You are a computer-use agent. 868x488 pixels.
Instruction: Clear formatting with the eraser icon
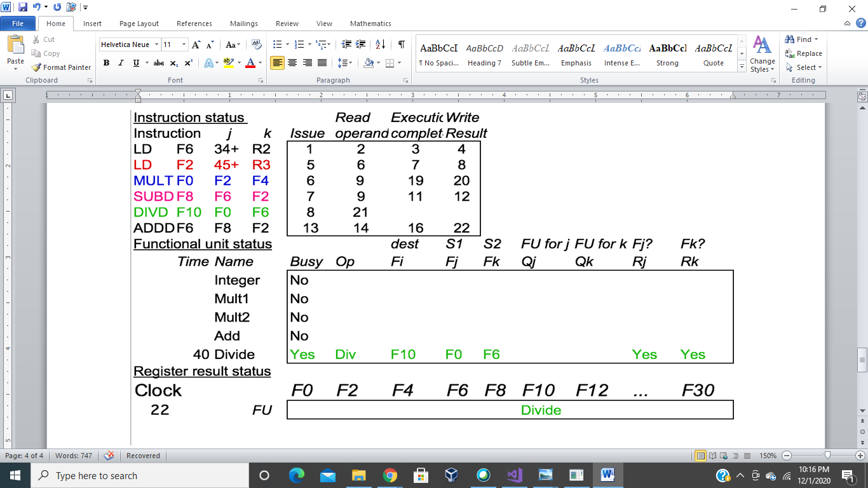pyautogui.click(x=257, y=44)
